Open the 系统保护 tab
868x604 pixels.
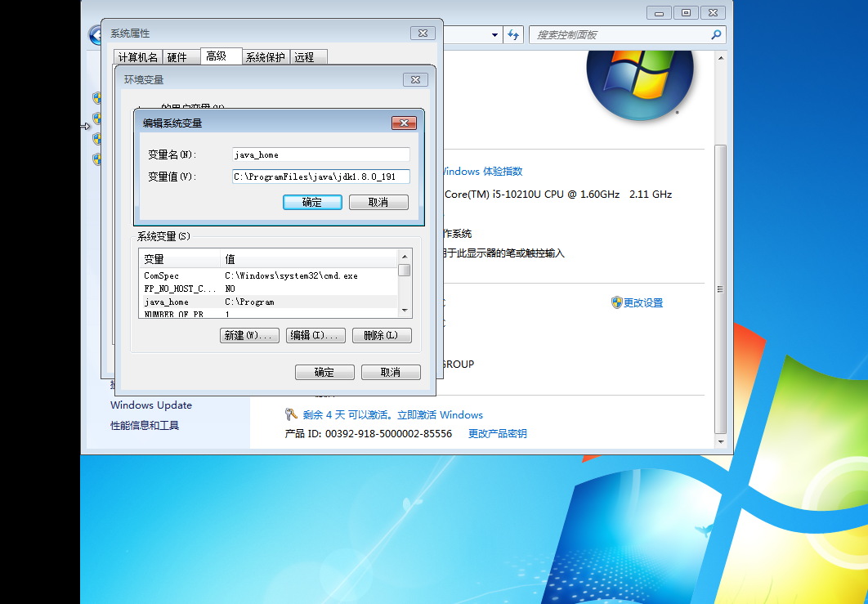pyautogui.click(x=266, y=57)
